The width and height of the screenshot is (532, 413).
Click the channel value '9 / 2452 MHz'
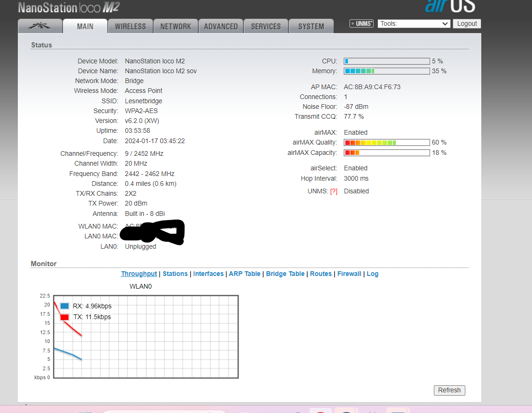(x=144, y=153)
